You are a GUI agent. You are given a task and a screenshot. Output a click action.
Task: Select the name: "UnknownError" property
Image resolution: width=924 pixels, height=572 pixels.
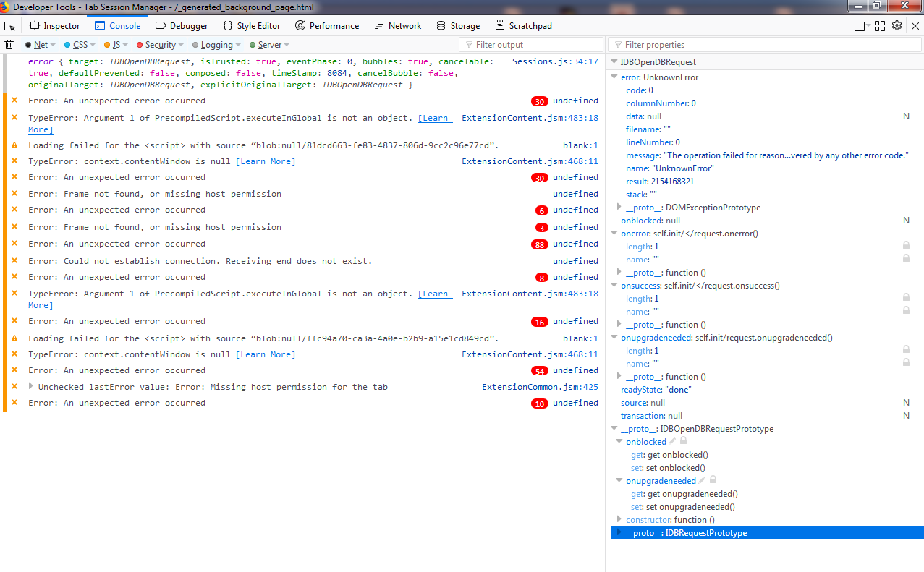669,168
